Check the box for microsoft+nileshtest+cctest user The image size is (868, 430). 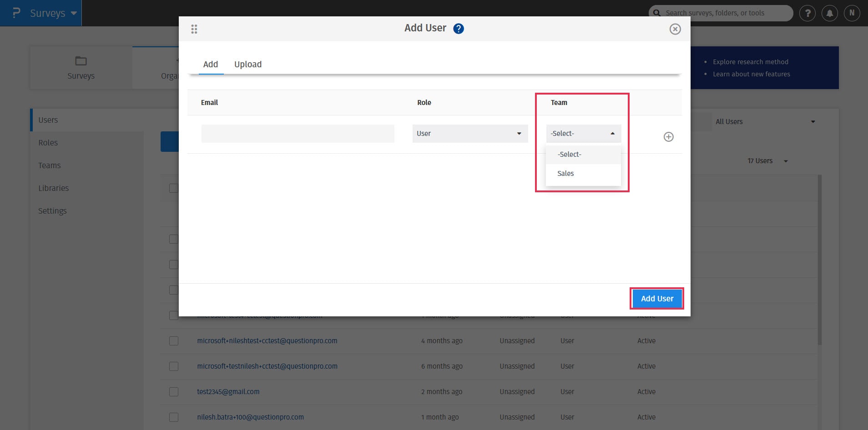174,341
